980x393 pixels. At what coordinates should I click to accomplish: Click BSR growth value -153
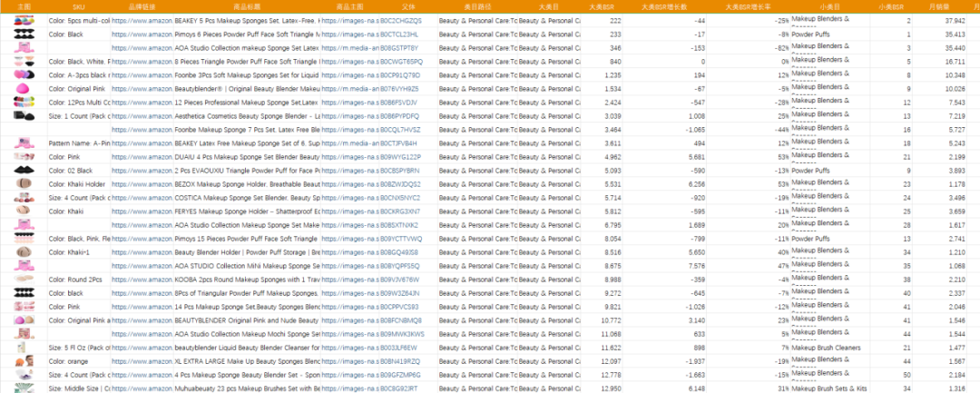[x=698, y=48]
